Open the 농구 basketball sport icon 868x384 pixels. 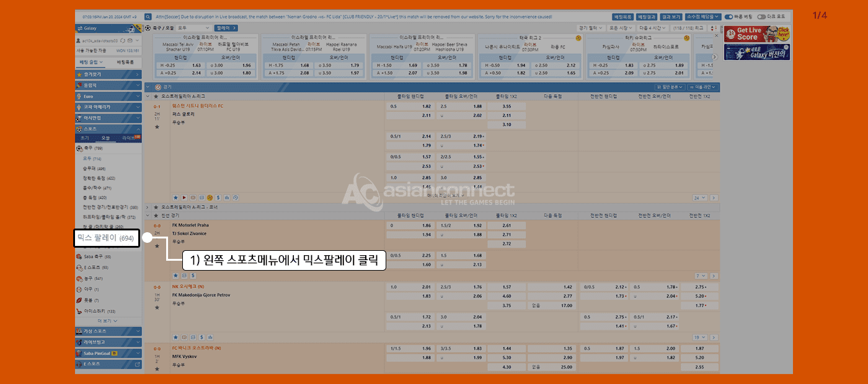coord(79,278)
